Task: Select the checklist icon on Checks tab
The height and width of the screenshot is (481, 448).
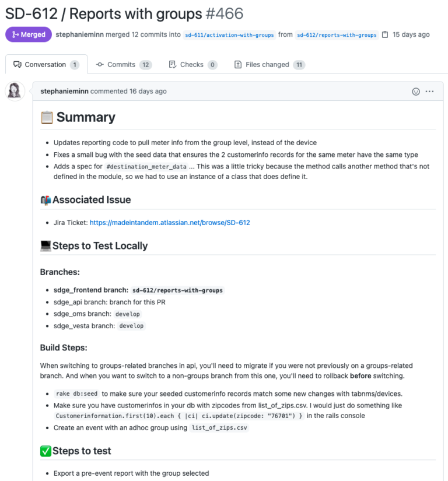Action: [x=173, y=64]
